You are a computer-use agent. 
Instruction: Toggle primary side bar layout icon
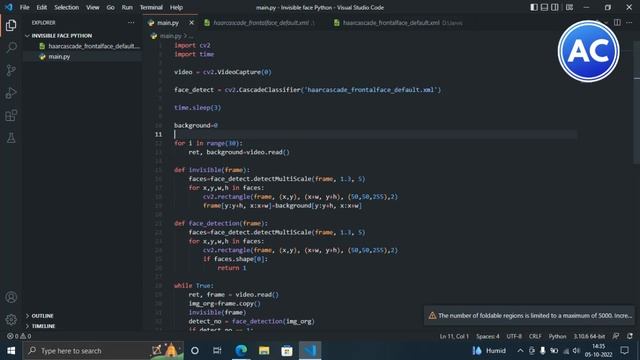[x=533, y=7]
